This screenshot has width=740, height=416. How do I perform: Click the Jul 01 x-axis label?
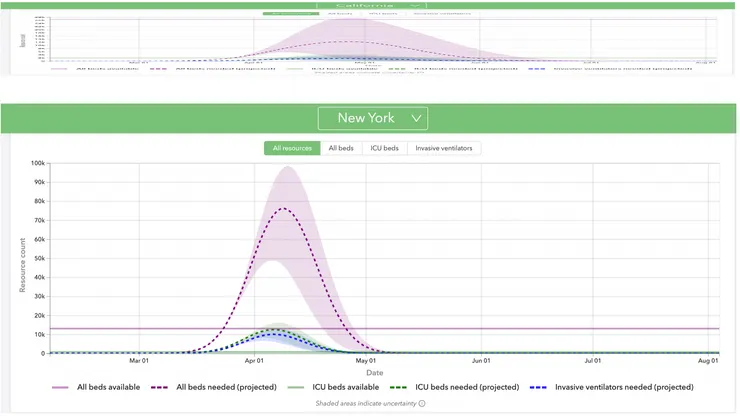593,361
